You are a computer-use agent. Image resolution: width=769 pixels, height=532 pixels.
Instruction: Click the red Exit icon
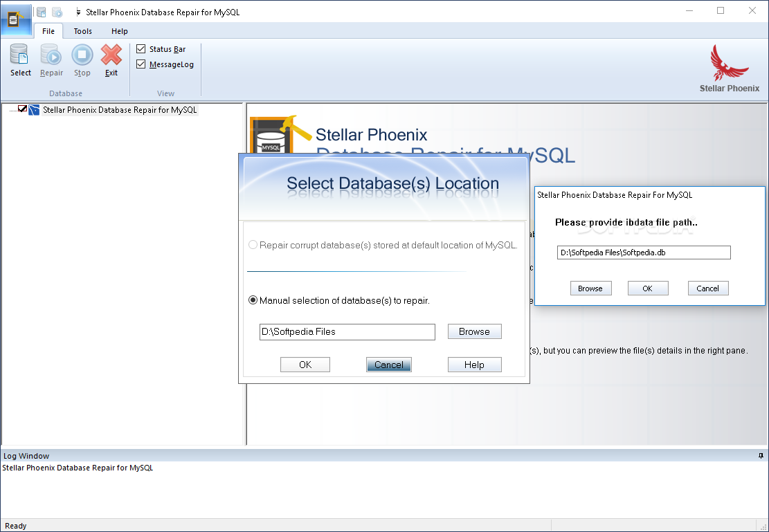coord(111,59)
